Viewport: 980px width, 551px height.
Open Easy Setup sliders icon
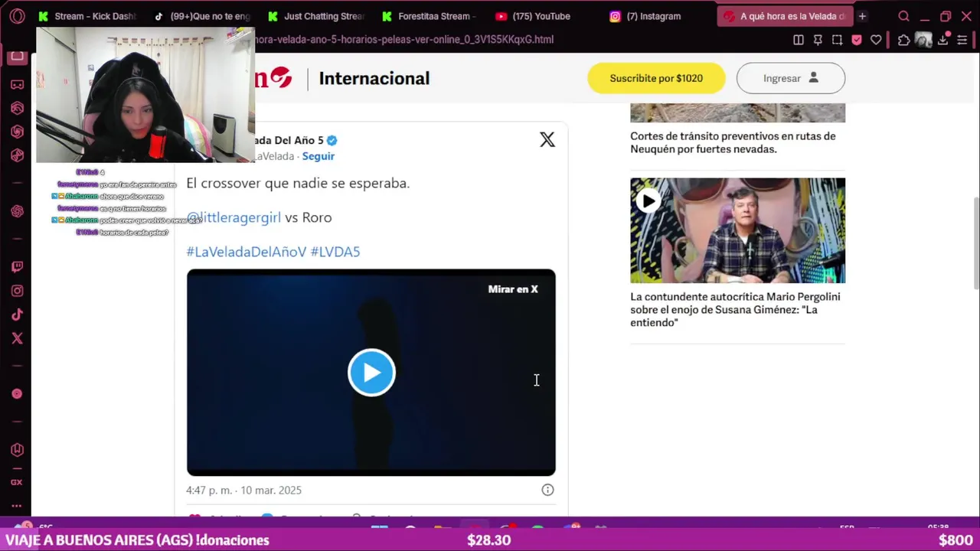tap(962, 40)
